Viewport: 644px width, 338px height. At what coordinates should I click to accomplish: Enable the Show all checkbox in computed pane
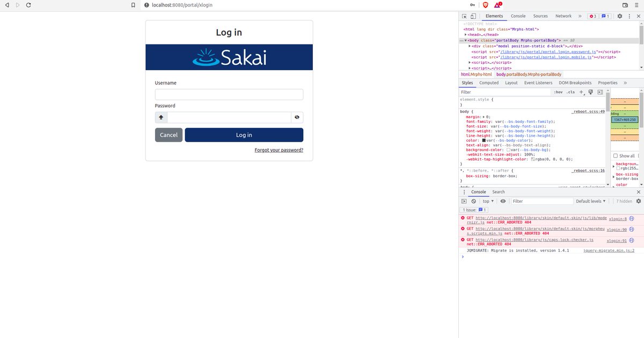[616, 156]
